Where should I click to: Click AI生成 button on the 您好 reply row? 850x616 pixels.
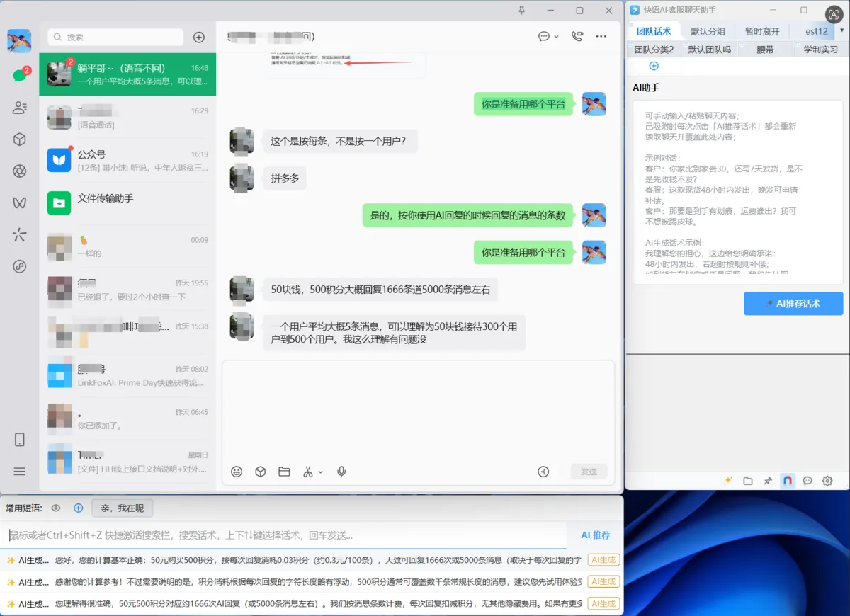pos(604,559)
